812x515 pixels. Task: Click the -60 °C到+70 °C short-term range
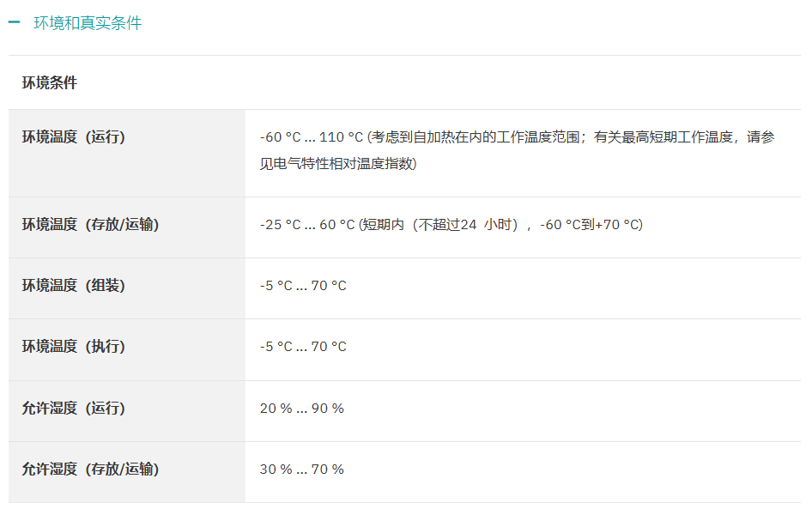click(590, 225)
